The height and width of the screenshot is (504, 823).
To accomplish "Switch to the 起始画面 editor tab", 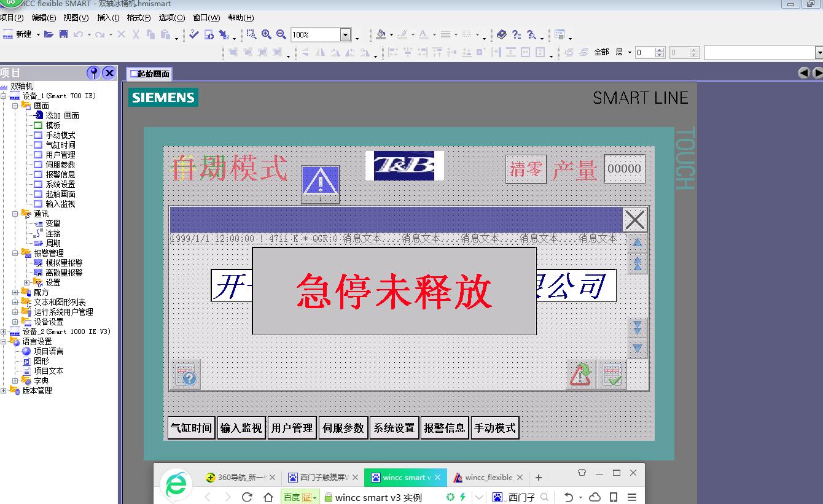I will (x=149, y=74).
